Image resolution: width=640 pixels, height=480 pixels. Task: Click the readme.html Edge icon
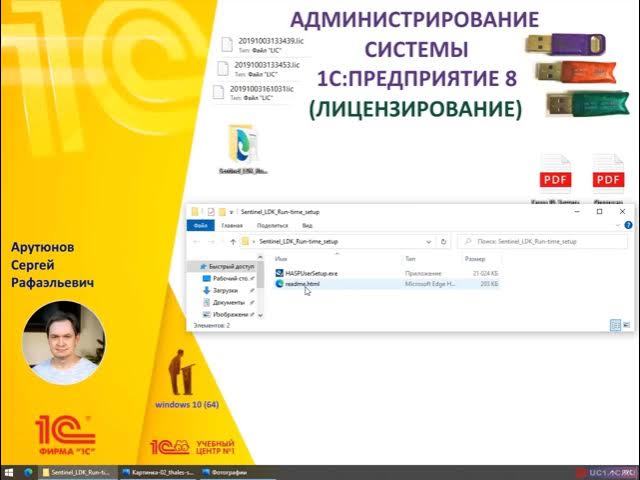click(280, 284)
